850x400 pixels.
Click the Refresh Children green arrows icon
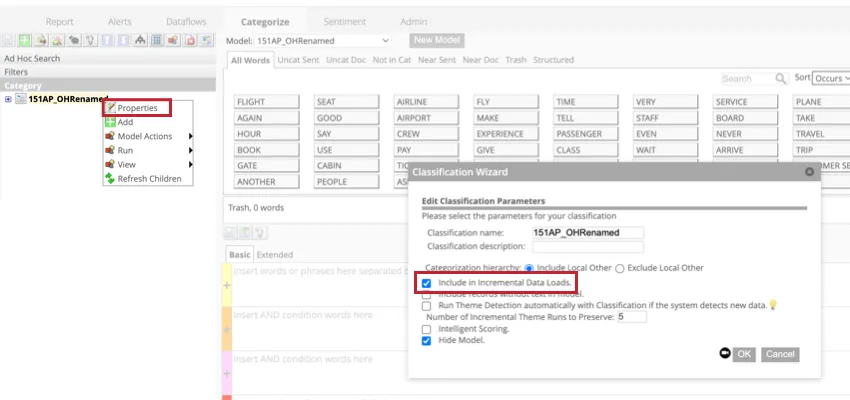110,179
